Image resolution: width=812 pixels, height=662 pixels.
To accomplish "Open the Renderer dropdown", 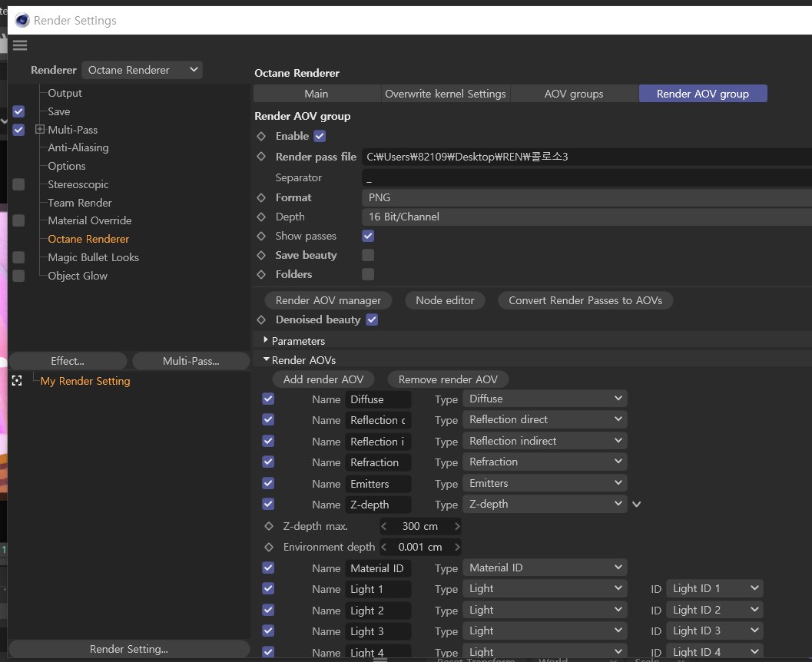I will coord(142,70).
